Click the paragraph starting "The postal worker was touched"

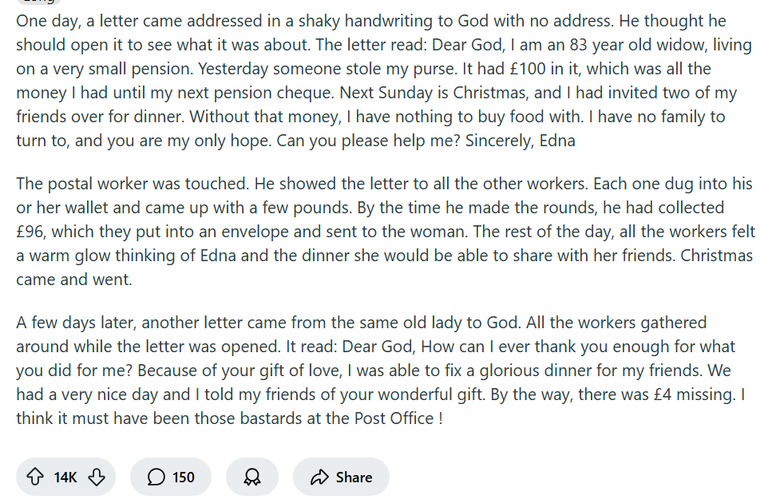tap(385, 231)
